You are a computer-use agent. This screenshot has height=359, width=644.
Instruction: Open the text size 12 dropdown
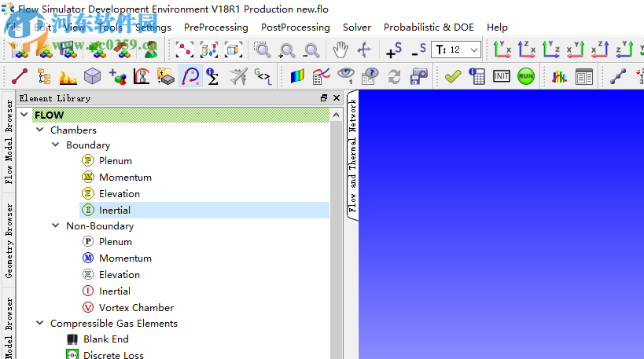tap(456, 50)
